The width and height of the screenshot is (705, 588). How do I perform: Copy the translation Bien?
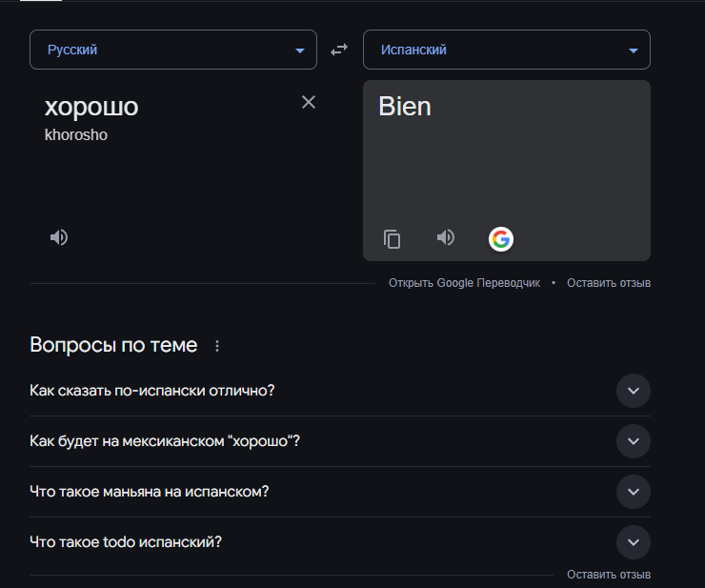tap(393, 239)
